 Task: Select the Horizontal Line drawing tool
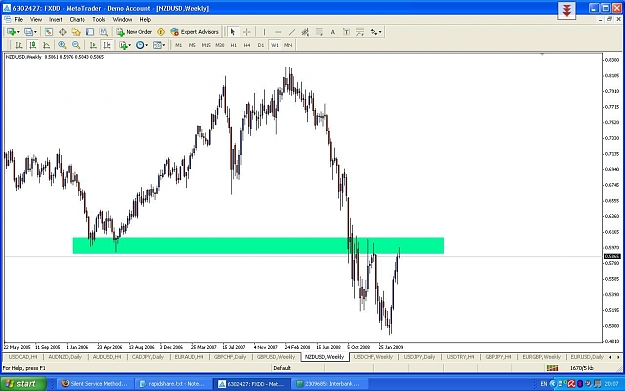pos(278,32)
